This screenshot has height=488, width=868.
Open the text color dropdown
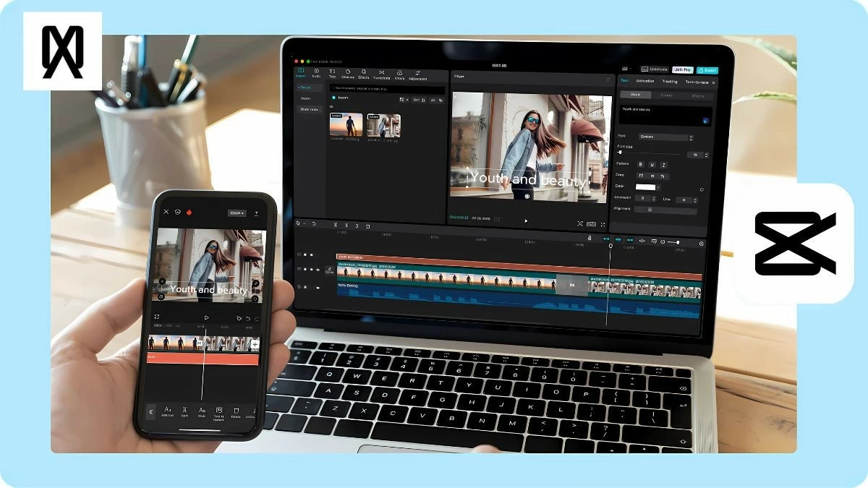(x=647, y=187)
